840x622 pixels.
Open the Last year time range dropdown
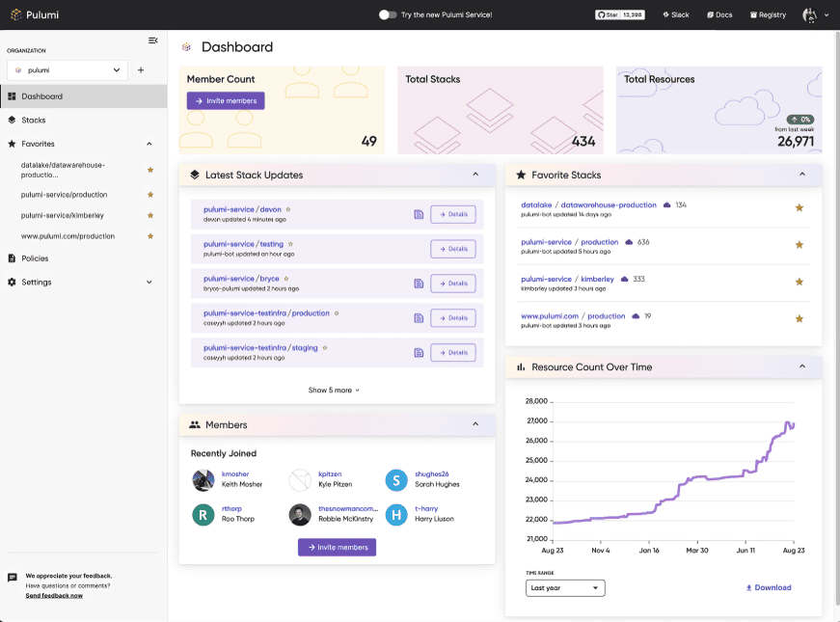[x=565, y=587]
